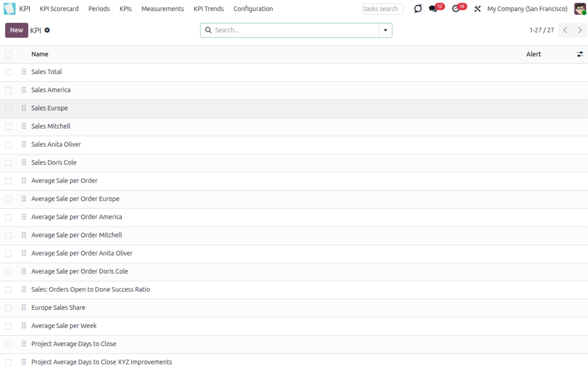Tick the checkbox for Sales America

8,90
